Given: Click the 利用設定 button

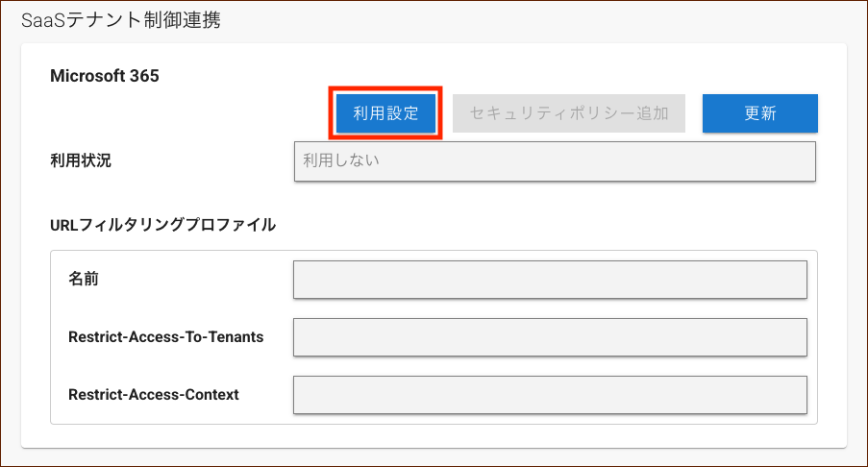Looking at the screenshot, I should [x=385, y=113].
